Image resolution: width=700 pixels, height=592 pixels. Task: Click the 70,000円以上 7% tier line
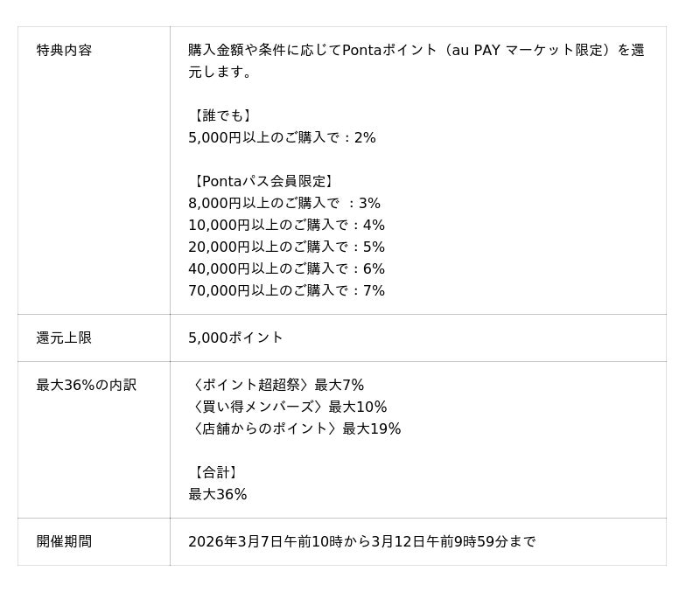point(286,290)
